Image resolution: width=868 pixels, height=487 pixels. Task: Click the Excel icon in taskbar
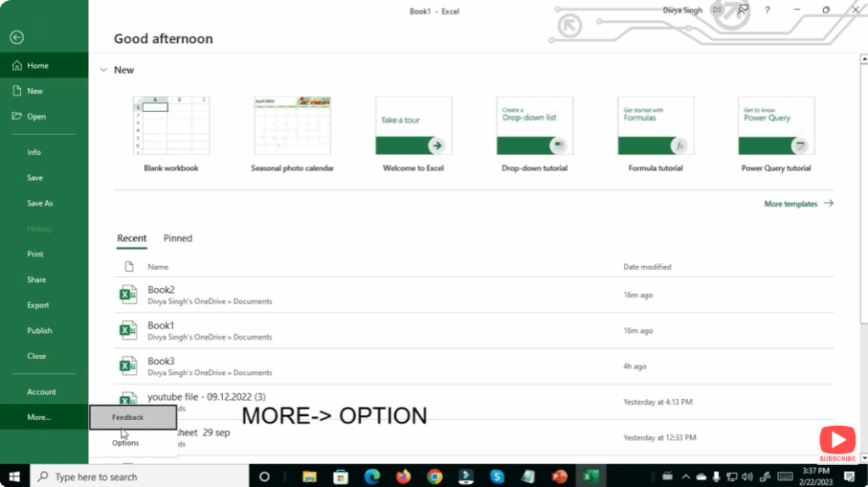pyautogui.click(x=591, y=476)
